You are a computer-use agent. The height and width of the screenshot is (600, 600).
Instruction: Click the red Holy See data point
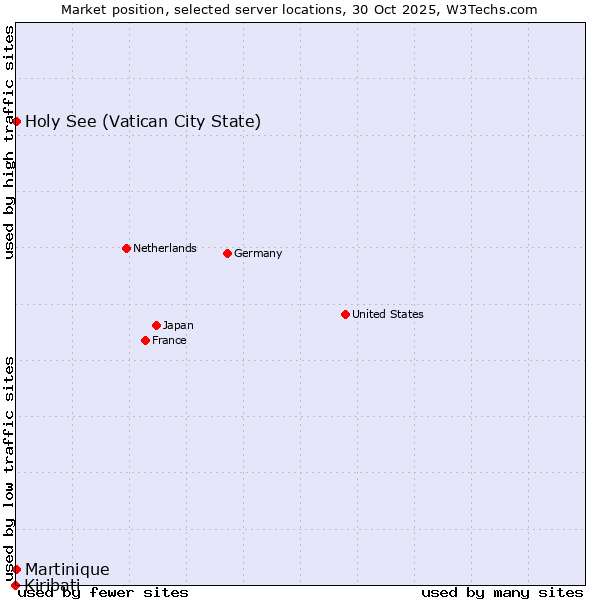point(16,122)
